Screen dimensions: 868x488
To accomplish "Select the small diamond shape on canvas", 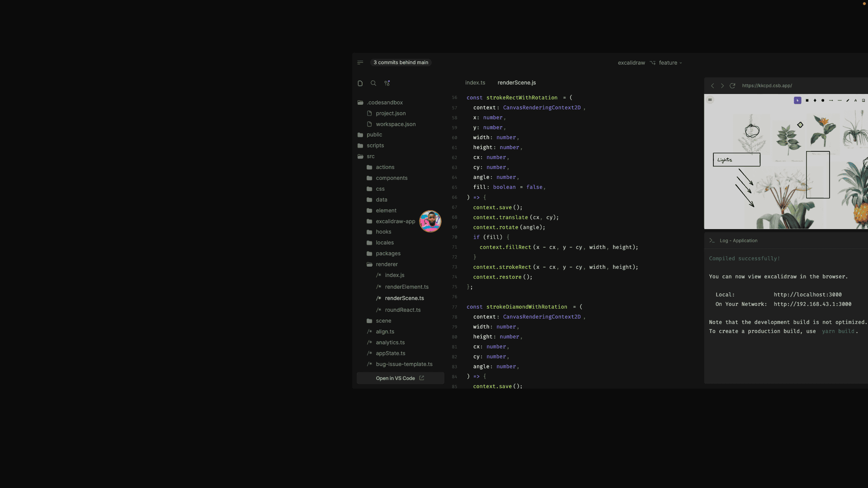I will [800, 125].
